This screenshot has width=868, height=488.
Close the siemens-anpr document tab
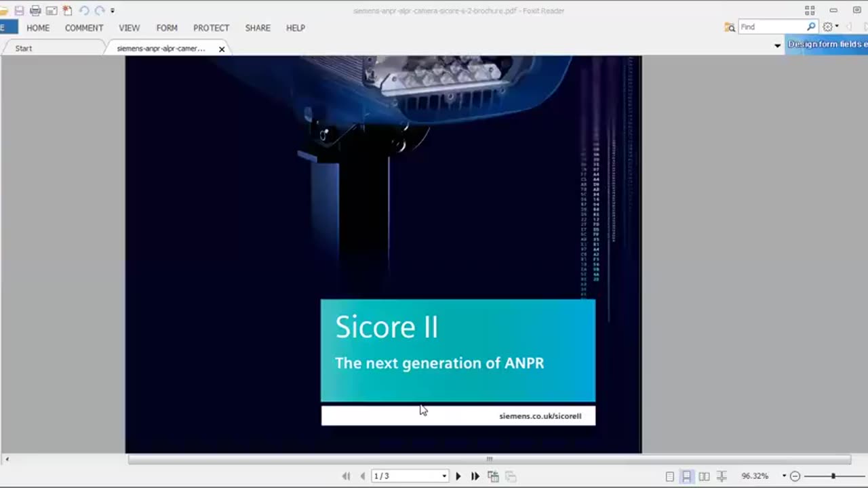coord(222,49)
